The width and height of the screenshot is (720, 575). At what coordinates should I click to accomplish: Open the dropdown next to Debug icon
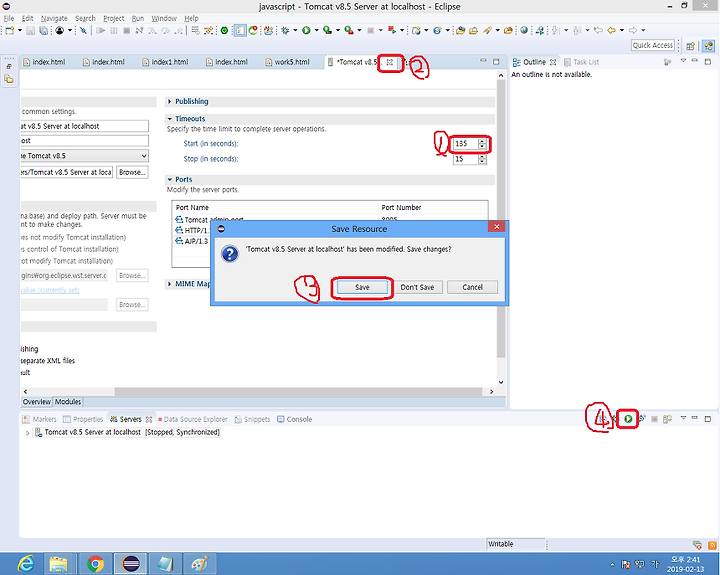[x=295, y=30]
